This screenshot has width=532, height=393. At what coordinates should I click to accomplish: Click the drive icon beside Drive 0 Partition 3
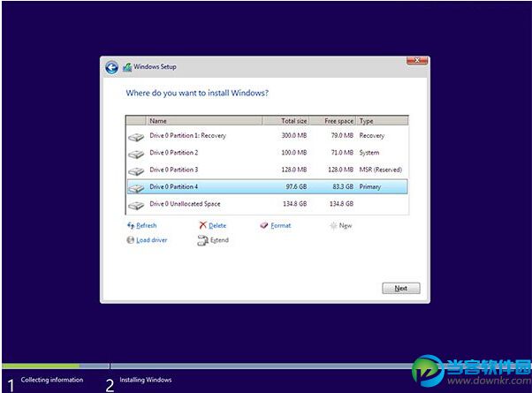point(136,171)
